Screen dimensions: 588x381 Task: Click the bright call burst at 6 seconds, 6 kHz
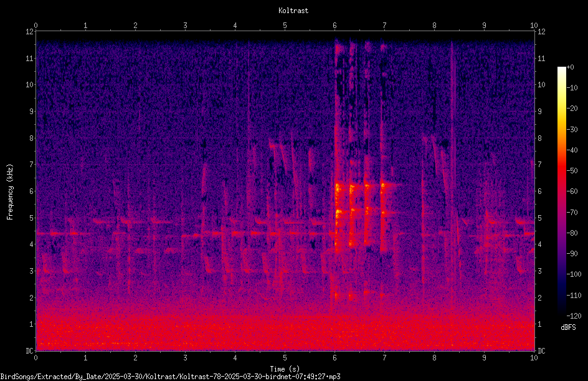(338, 188)
